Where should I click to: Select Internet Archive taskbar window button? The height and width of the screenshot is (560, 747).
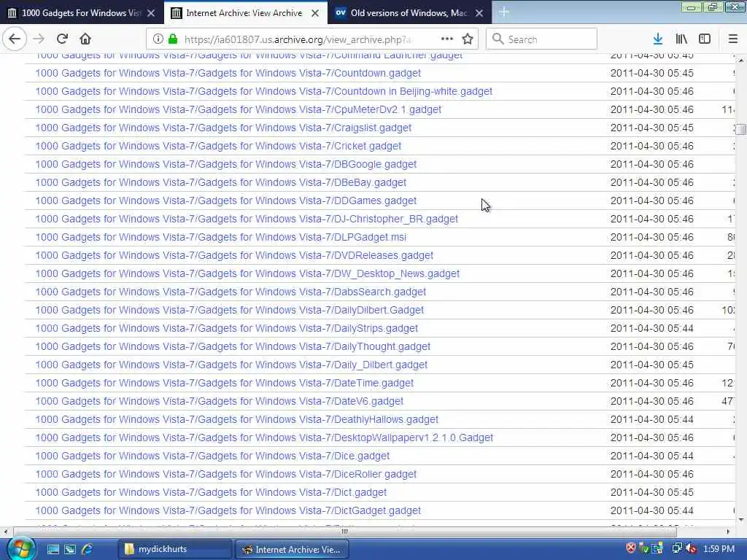pos(292,549)
